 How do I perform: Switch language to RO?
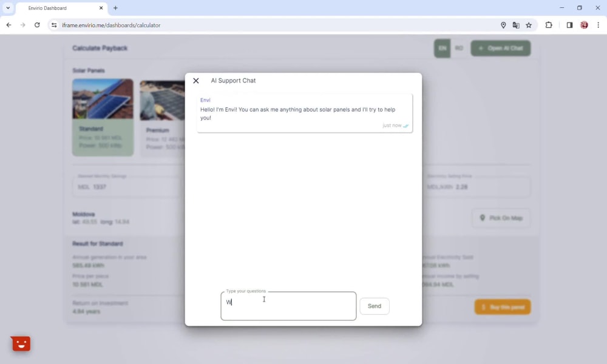(459, 49)
